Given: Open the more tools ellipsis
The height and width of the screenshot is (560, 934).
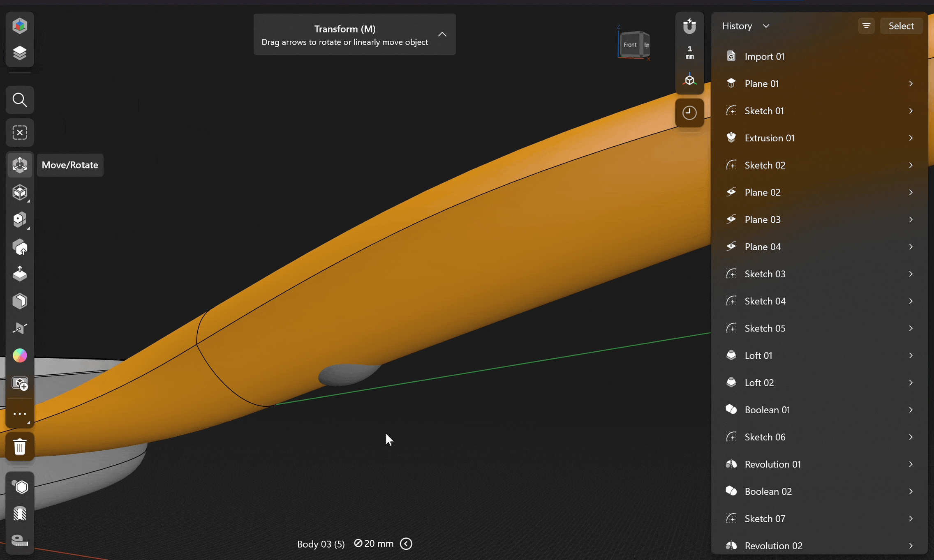Looking at the screenshot, I should [x=20, y=414].
